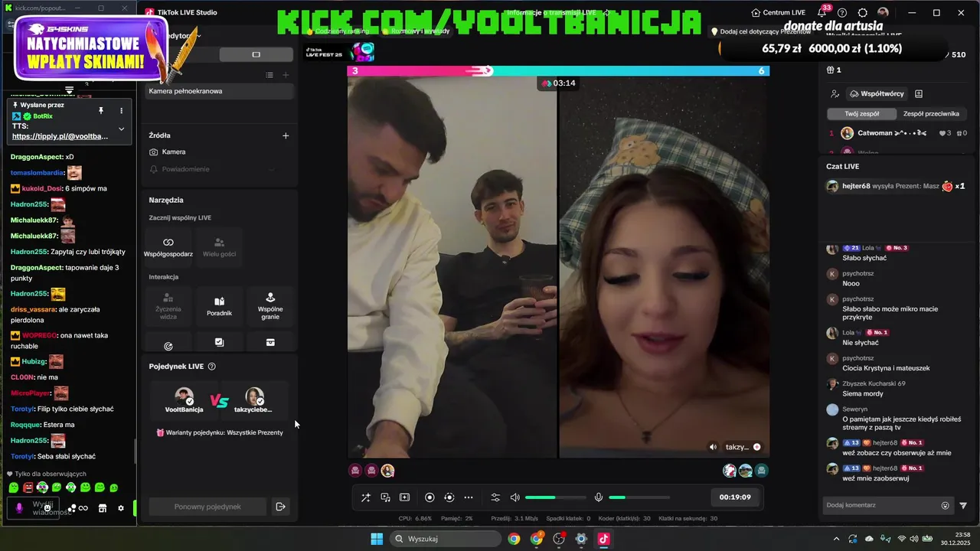Click the add scene frame icon

[x=405, y=497]
